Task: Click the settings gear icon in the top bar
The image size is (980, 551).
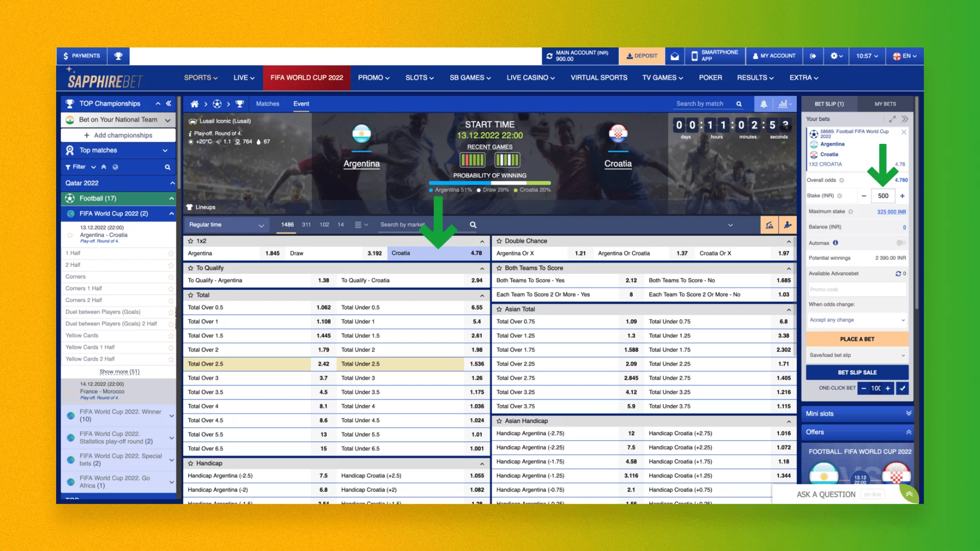Action: pyautogui.click(x=834, y=56)
